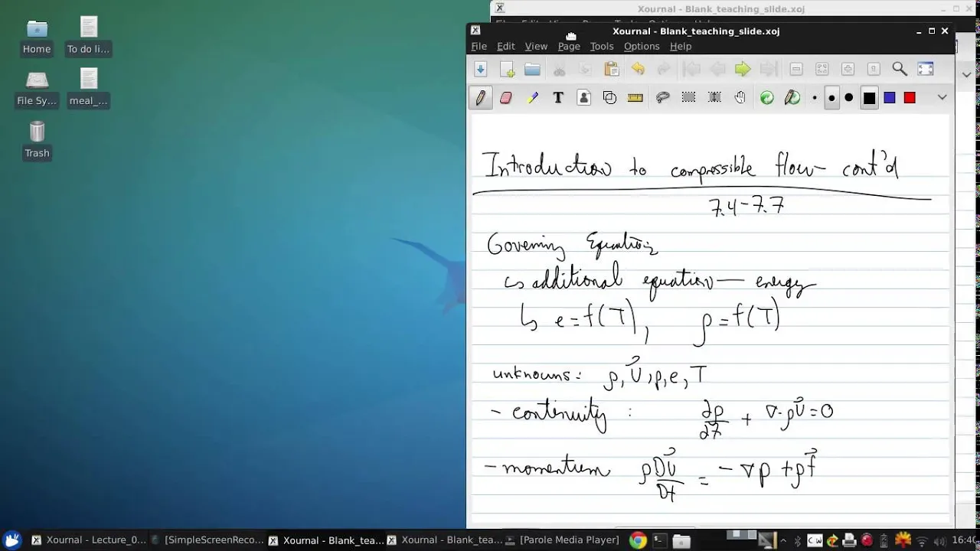Select the lasso region tool

663,97
